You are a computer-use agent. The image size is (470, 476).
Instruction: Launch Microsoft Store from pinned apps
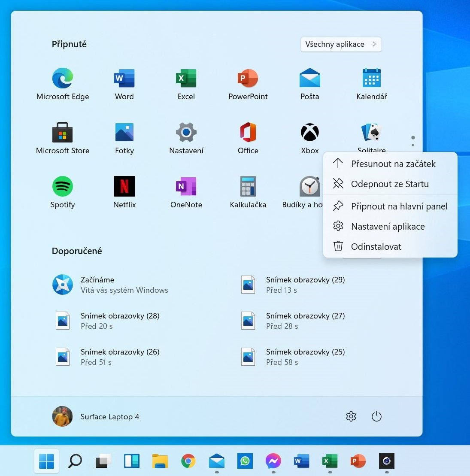pyautogui.click(x=63, y=138)
